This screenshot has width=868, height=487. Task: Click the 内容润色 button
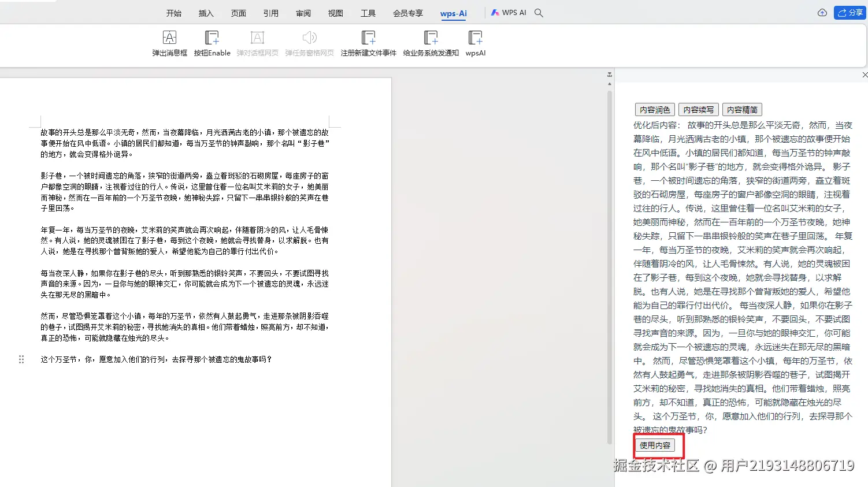point(655,110)
